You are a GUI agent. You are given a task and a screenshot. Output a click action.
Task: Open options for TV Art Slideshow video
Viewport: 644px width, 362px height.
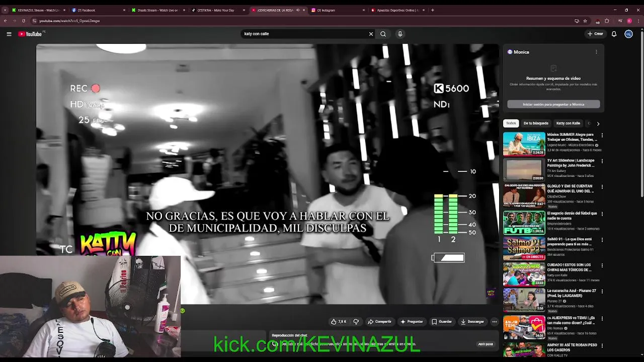click(x=602, y=161)
